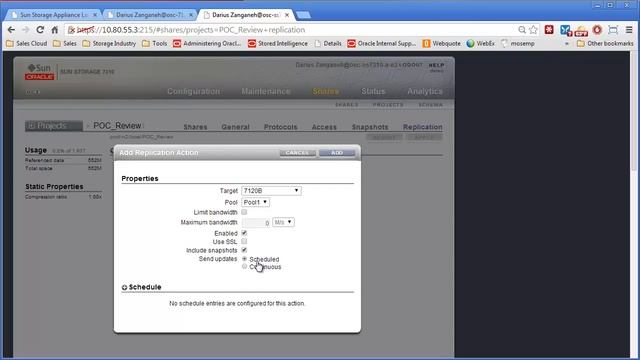
Task: Open Oracle Internal Support bookmark
Action: [381, 43]
